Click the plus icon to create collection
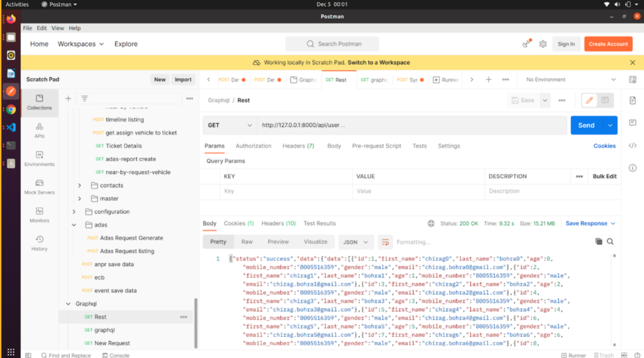 (68, 99)
